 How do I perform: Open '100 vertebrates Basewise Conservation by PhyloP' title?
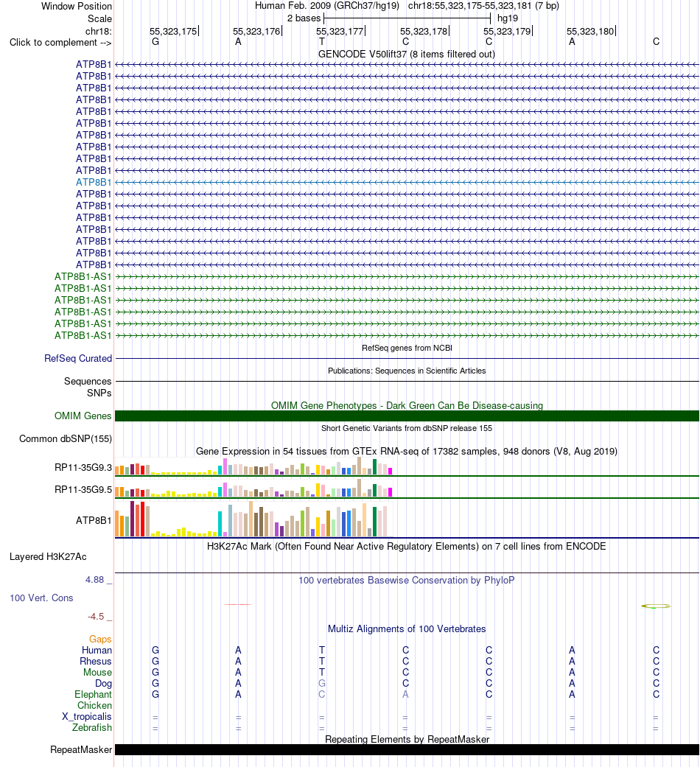tap(407, 580)
